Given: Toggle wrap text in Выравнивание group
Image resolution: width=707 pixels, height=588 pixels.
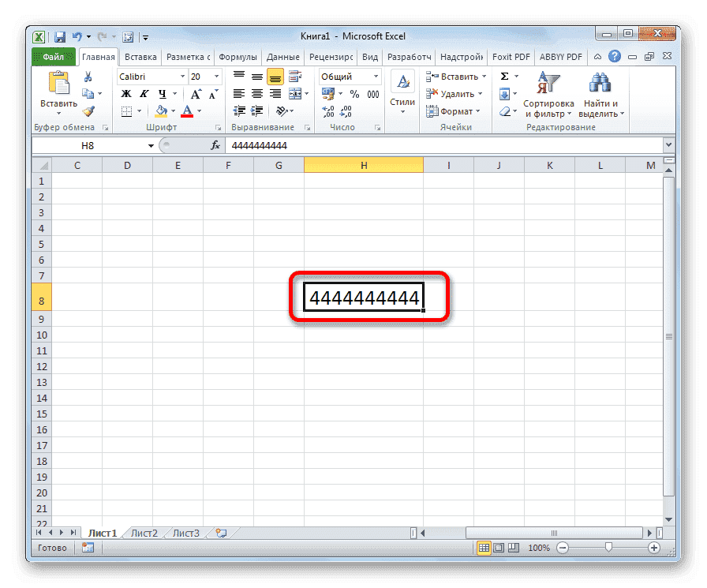Looking at the screenshot, I should coord(295,76).
